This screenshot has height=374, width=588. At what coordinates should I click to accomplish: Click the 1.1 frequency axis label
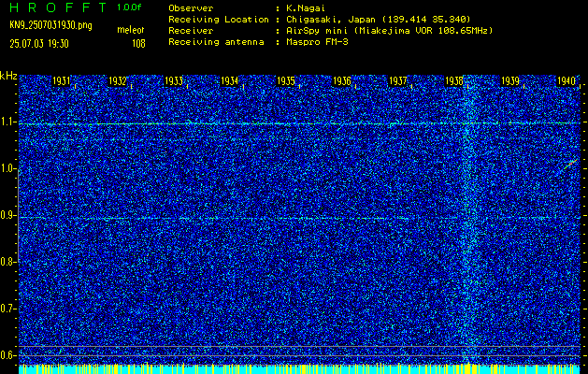(7, 122)
